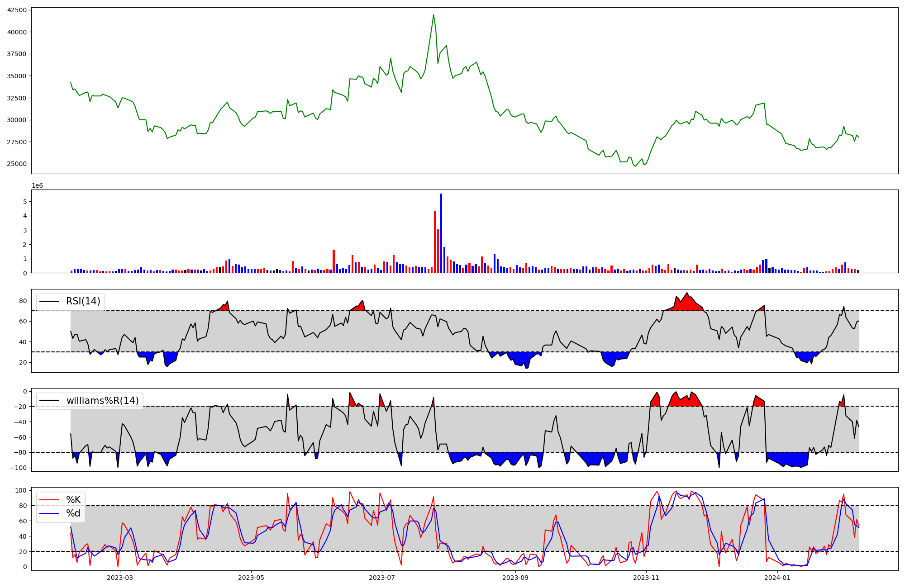
Task: Select the 2024-01 date tick label
Action: [x=777, y=578]
